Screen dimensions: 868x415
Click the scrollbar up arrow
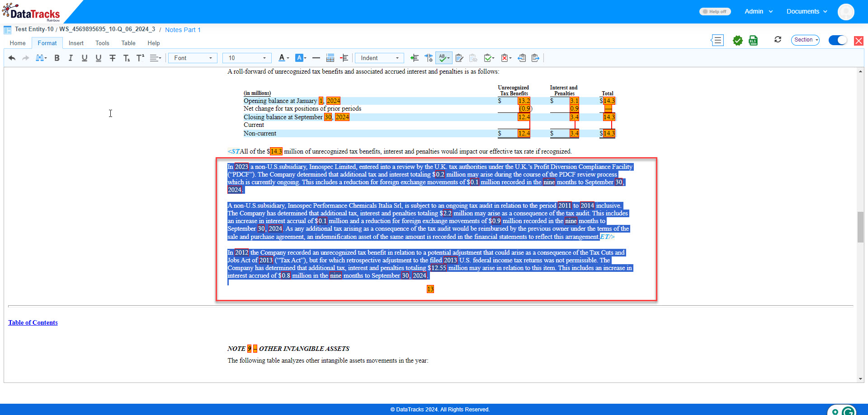coord(860,71)
